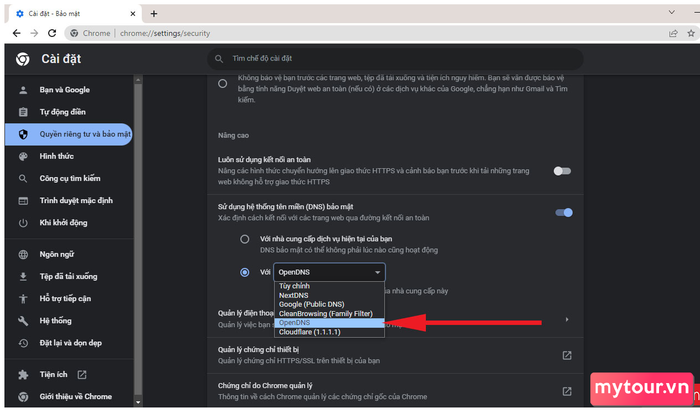
Task: Click the sidebar scrollbar down arrow
Action: 138,402
